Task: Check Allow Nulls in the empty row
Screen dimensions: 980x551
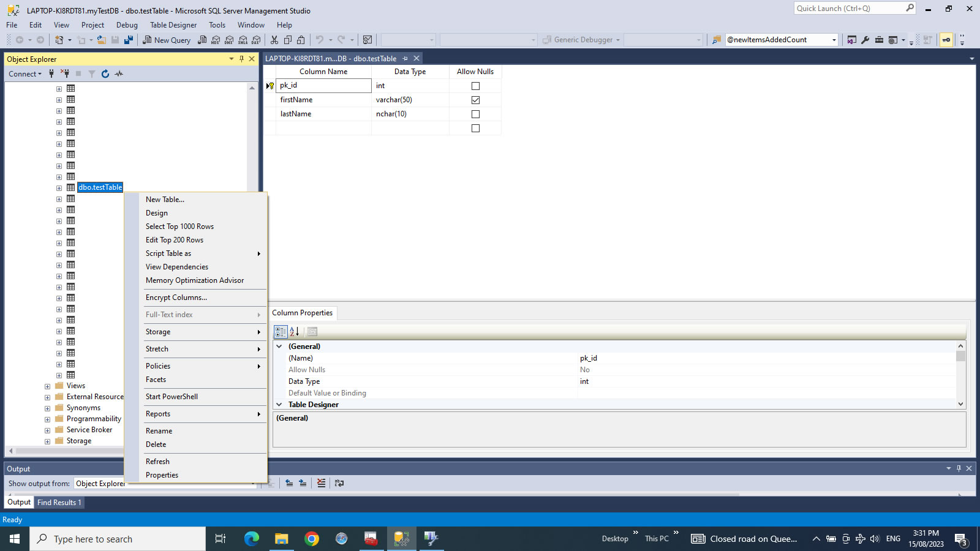Action: (x=475, y=128)
